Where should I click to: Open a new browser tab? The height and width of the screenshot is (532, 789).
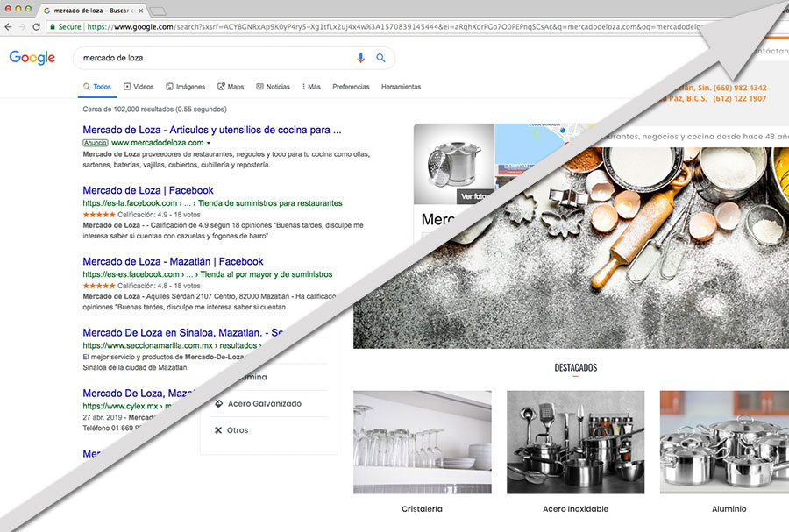point(158,11)
